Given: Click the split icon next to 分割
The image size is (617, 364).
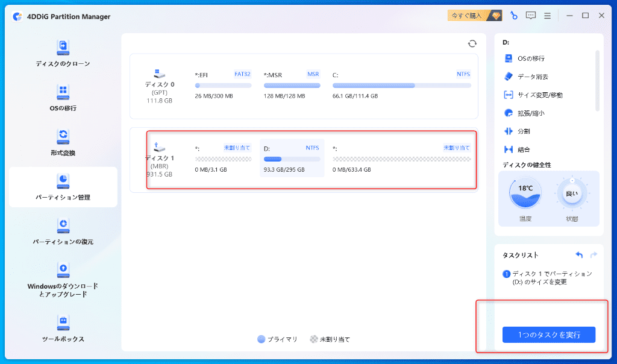Looking at the screenshot, I should 509,131.
